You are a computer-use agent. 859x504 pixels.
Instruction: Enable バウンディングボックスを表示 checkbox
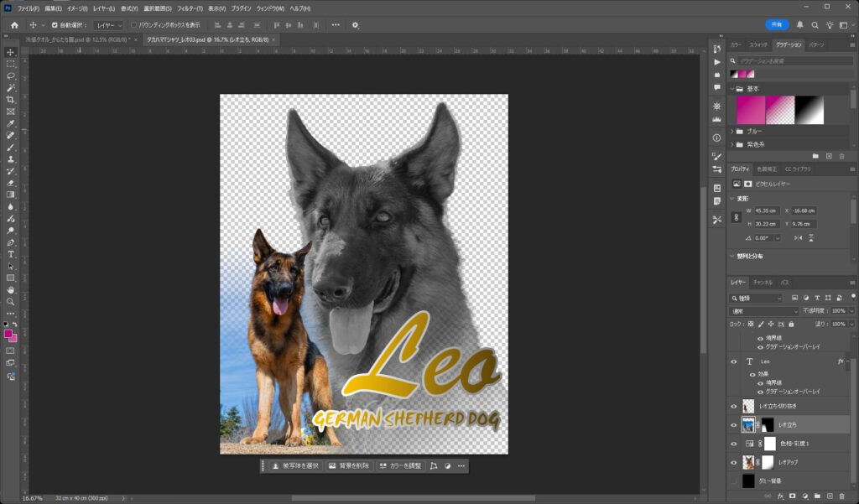click(134, 25)
